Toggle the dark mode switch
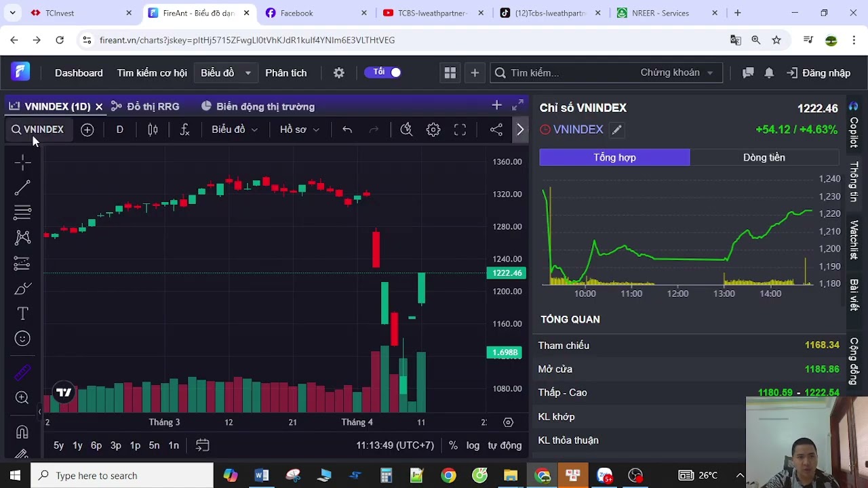Viewport: 868px width, 488px height. [x=383, y=73]
